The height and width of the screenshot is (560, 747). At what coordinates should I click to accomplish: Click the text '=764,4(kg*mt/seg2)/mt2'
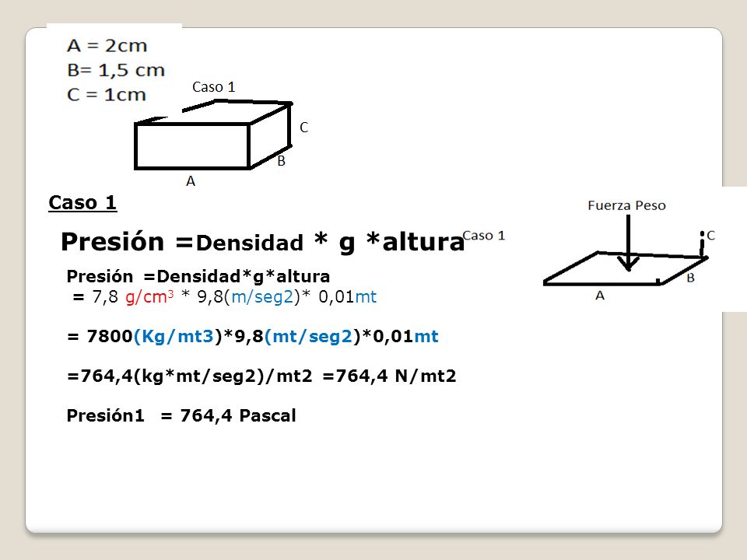pyautogui.click(x=190, y=376)
